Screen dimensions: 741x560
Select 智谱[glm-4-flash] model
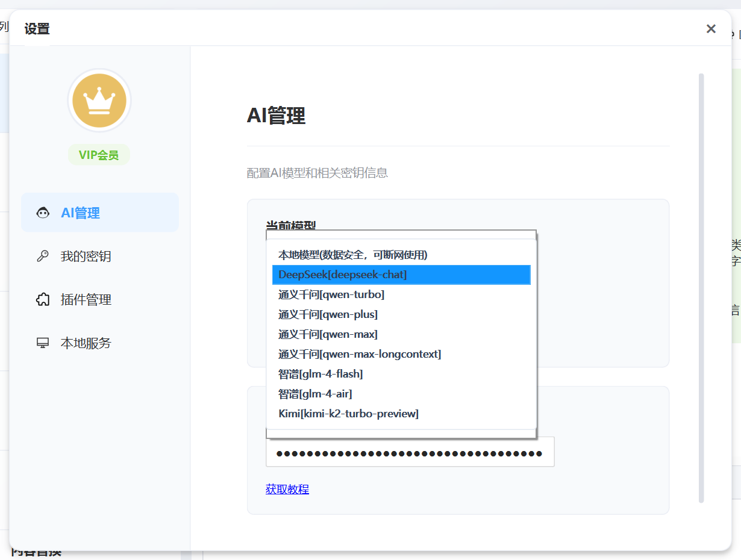click(401, 374)
